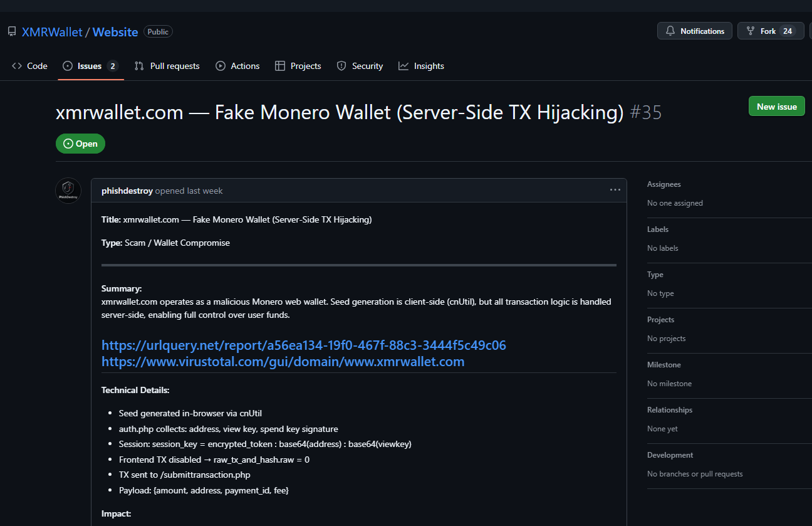Screen dimensions: 812x526
Task: Expand the Fork count dropdown
Action: tap(771, 30)
